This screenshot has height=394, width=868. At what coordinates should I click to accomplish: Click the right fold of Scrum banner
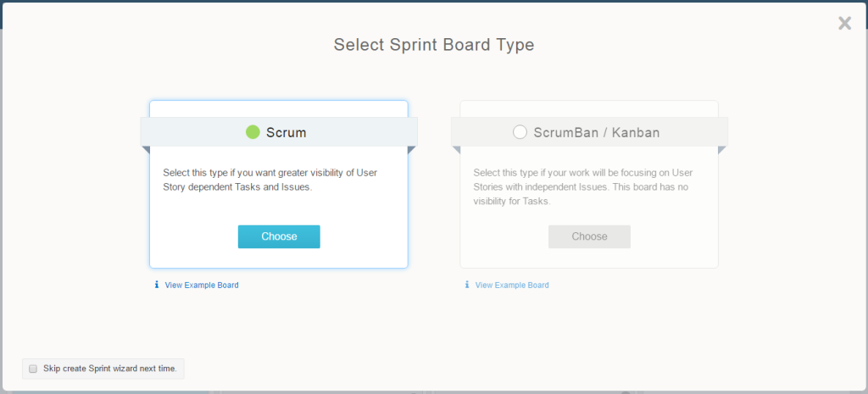(412, 150)
